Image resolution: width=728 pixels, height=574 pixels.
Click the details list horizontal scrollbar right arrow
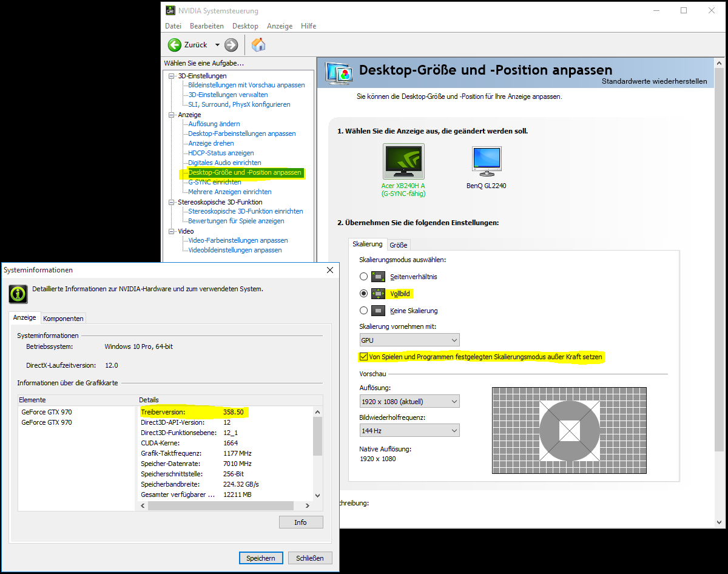308,505
